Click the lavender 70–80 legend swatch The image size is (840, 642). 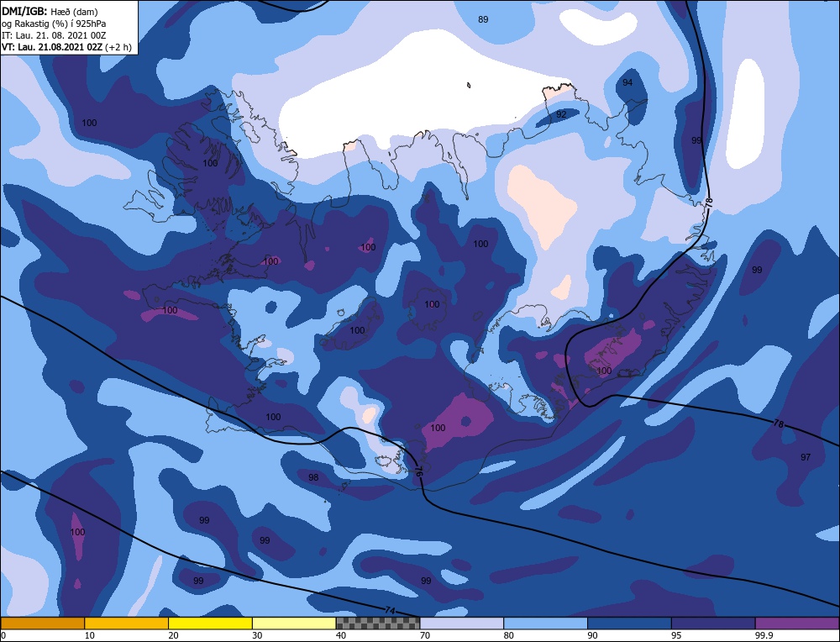click(462, 623)
